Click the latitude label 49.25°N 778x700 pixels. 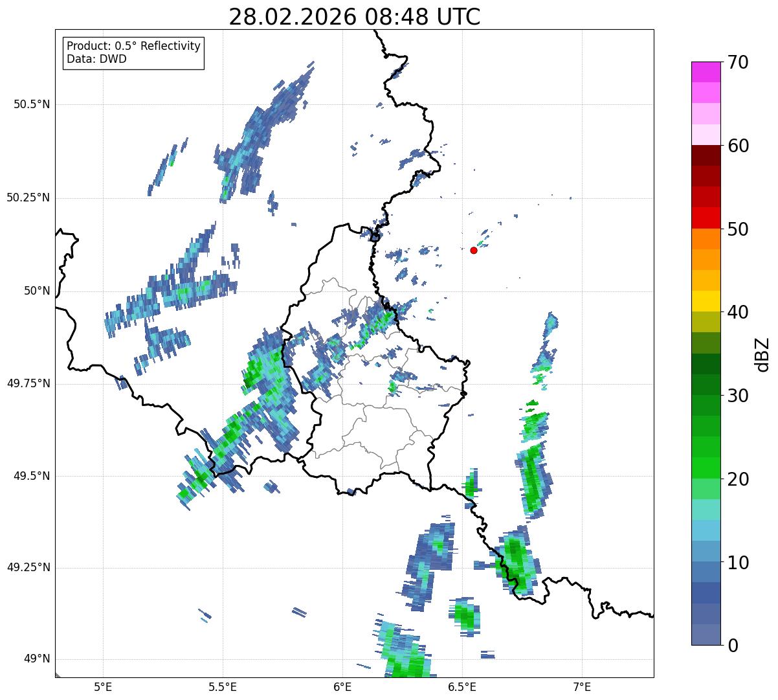tap(28, 568)
